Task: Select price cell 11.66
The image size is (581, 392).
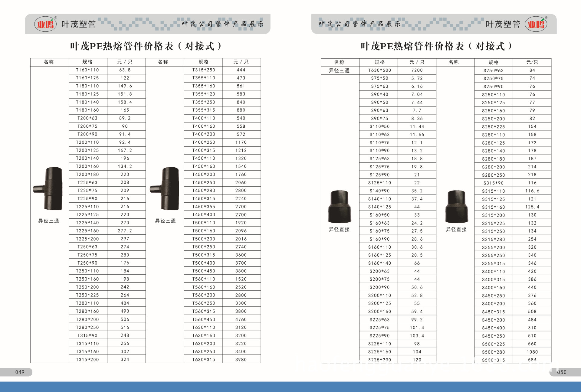Action: point(417,135)
